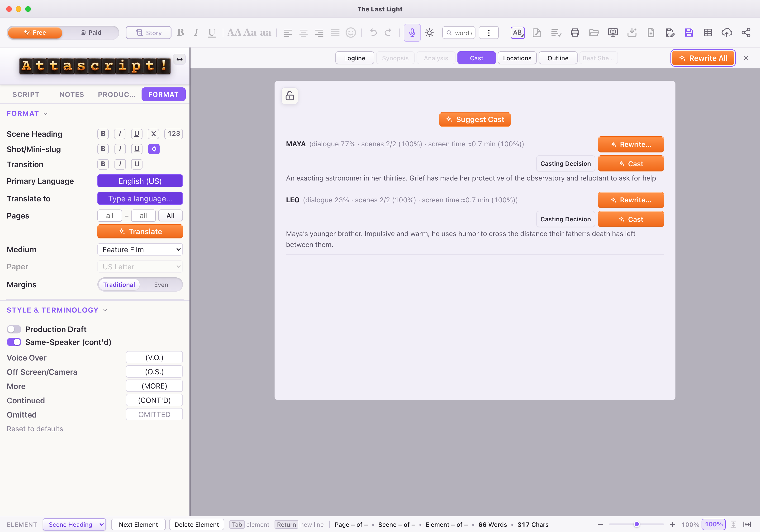
Task: Click the redo arrow icon
Action: [388, 32]
